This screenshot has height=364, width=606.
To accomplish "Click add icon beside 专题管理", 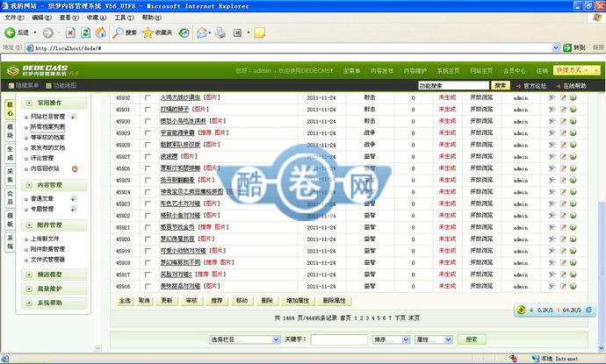I will point(74,209).
